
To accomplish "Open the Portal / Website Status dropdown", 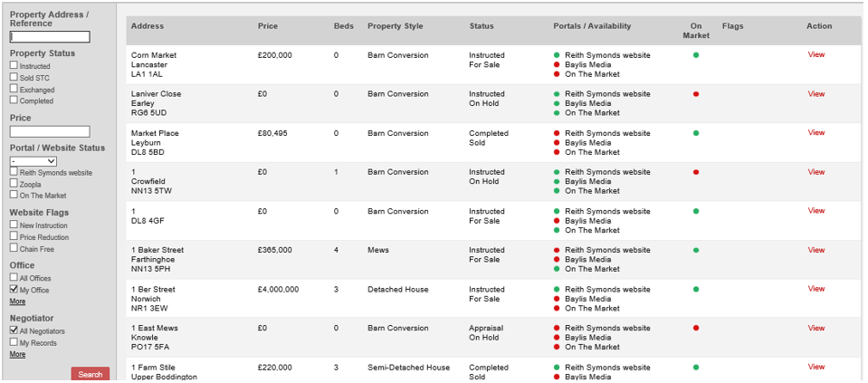I will point(33,161).
